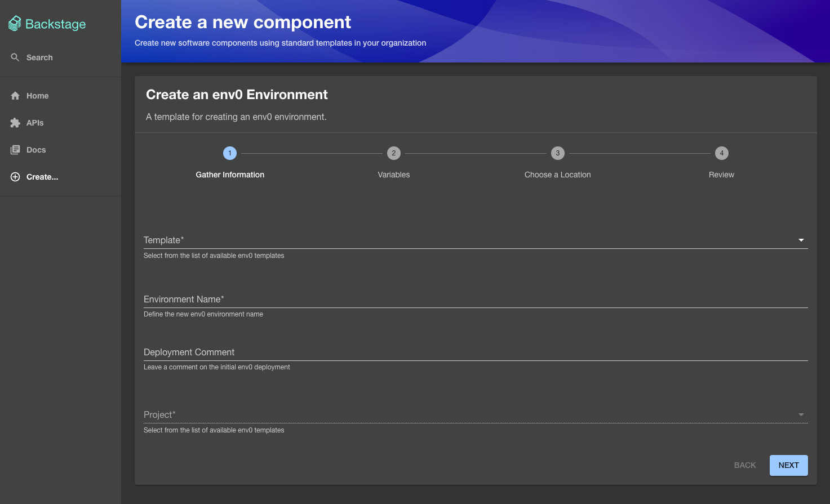Screen dimensions: 830x504
Task: Open the Template dropdown field
Action: click(476, 240)
